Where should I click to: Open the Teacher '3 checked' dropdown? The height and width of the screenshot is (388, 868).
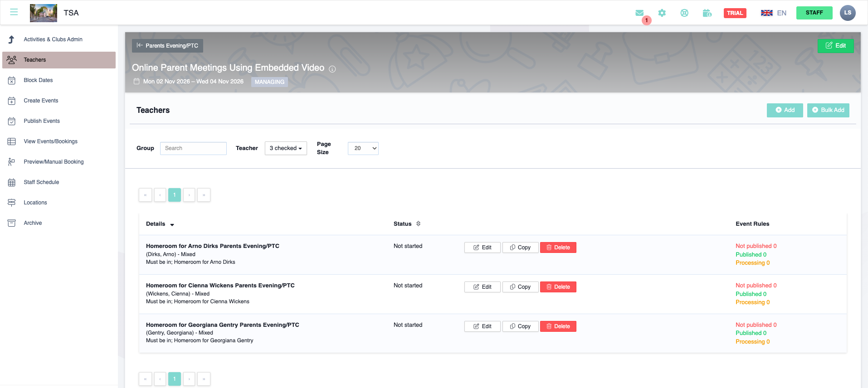click(286, 148)
